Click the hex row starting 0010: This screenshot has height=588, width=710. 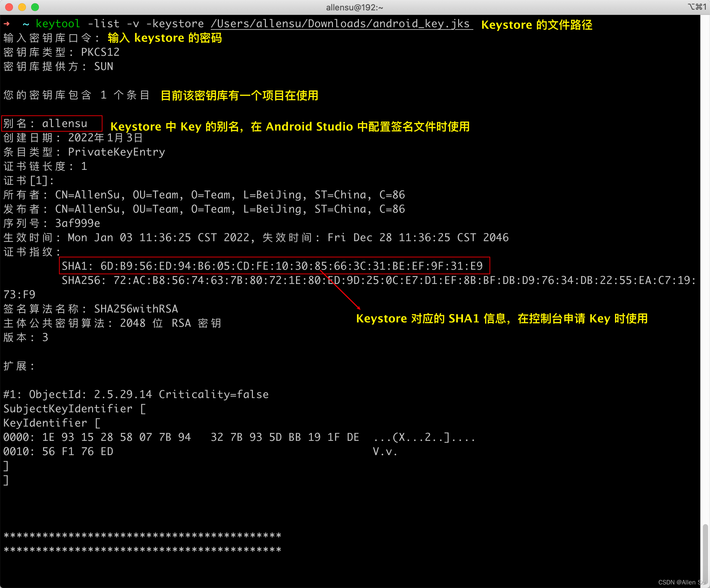click(x=200, y=452)
